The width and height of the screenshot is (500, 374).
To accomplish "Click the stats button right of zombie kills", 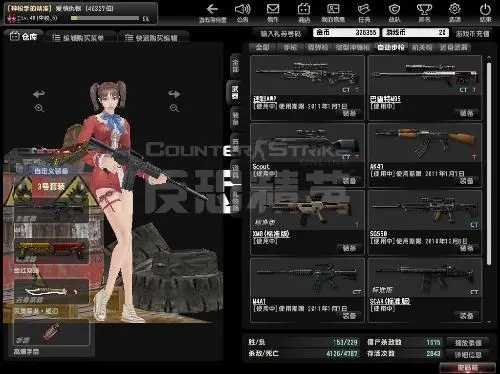I will tap(468, 342).
